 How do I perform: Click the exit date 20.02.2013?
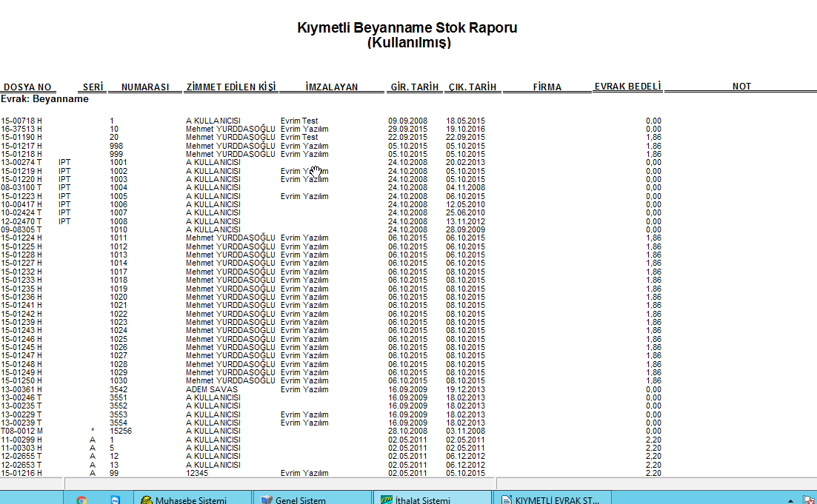[x=465, y=162]
